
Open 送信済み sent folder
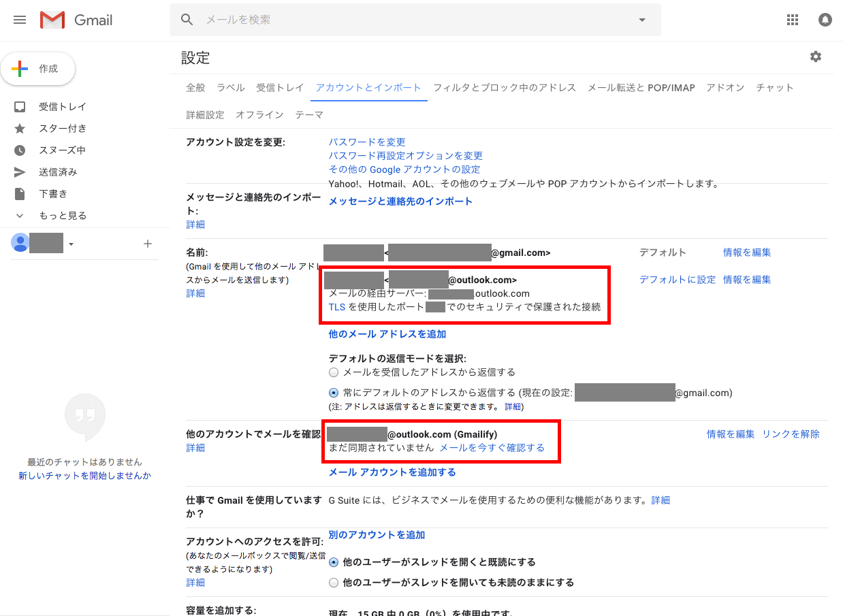[x=58, y=172]
